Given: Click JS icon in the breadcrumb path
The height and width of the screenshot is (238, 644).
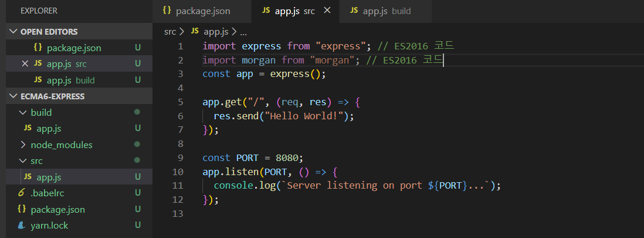Looking at the screenshot, I should click(195, 32).
